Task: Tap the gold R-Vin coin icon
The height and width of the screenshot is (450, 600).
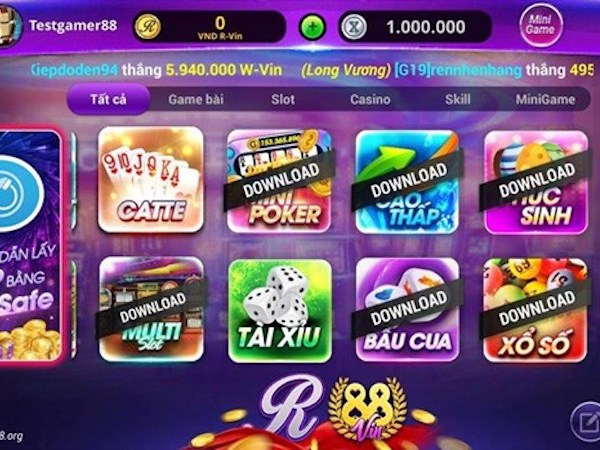Action: pos(147,27)
